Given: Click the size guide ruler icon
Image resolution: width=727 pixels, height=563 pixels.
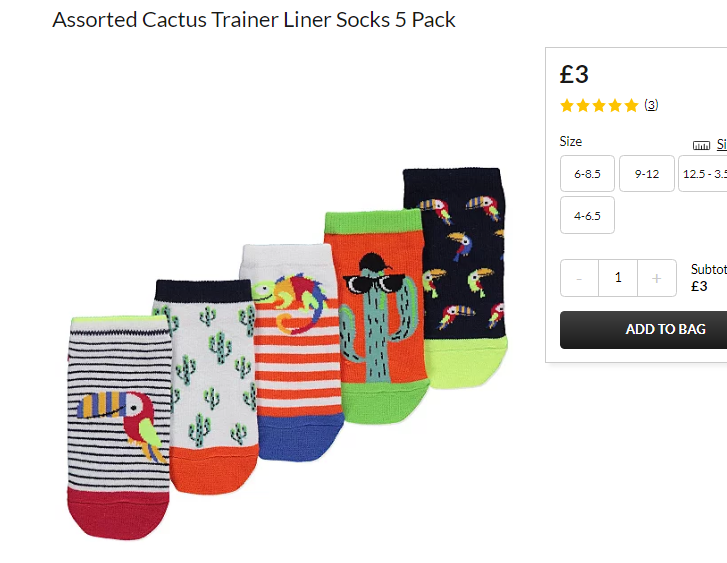Looking at the screenshot, I should coord(701,145).
